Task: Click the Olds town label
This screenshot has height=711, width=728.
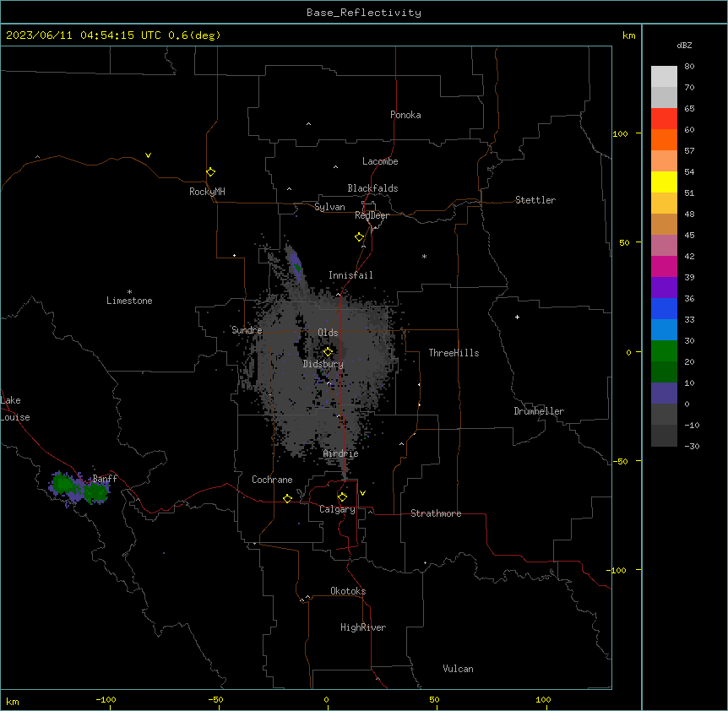Action: coord(328,333)
